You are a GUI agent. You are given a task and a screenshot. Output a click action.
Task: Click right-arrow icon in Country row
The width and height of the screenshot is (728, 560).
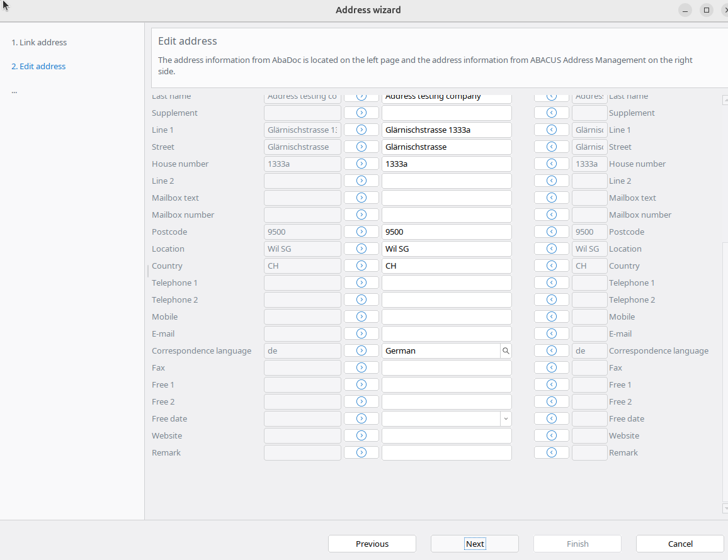click(361, 266)
